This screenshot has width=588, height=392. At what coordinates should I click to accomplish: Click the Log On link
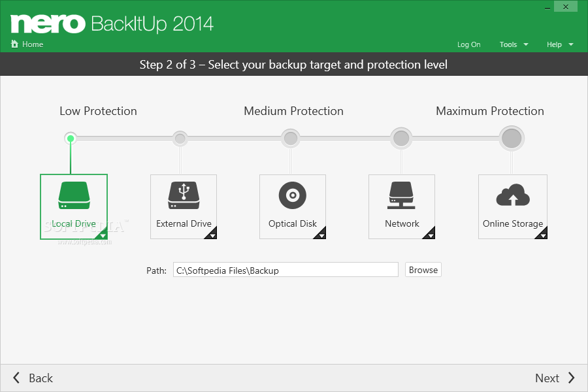click(468, 44)
